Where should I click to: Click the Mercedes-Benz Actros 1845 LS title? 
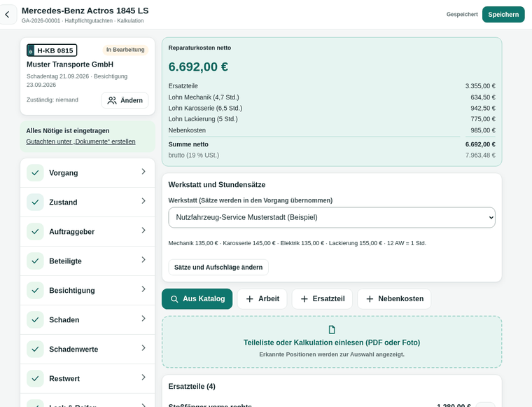85,11
